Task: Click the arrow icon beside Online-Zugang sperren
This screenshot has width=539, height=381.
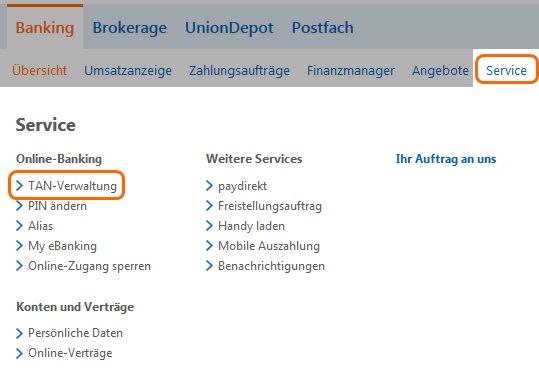Action: pyautogui.click(x=20, y=265)
